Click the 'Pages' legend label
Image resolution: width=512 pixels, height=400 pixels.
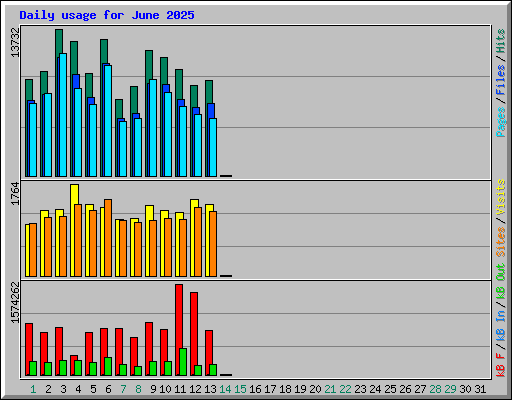point(501,122)
